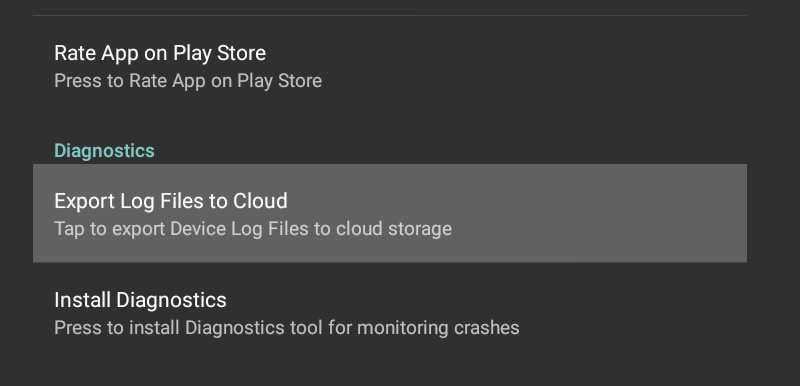Viewport: 800px width, 386px height.
Task: Click the 'Install Diagnostics' title text
Action: 140,300
